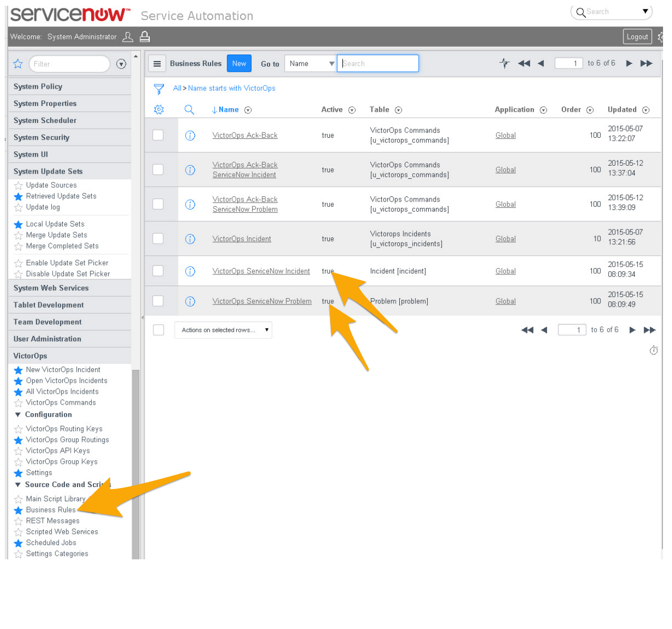
Task: Select the checkbox on the VictorOps Ack-Back row
Action: coord(158,135)
